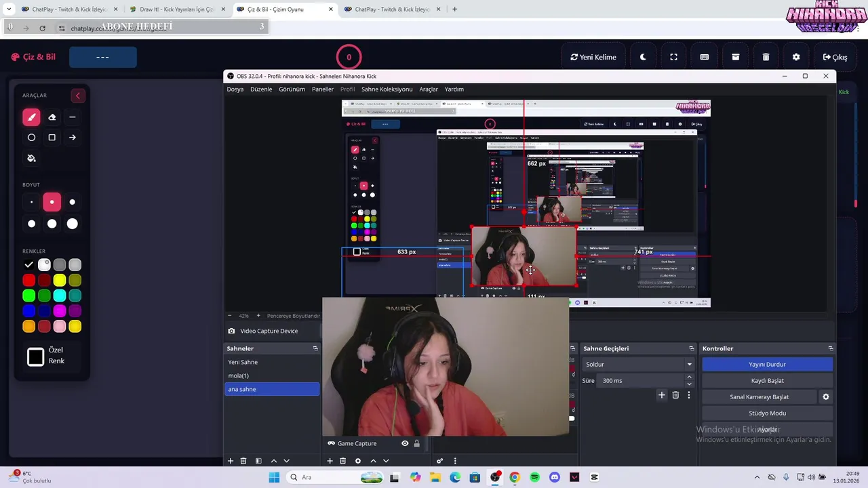Open the Araçlar menu in OBS
The width and height of the screenshot is (868, 488).
point(429,89)
